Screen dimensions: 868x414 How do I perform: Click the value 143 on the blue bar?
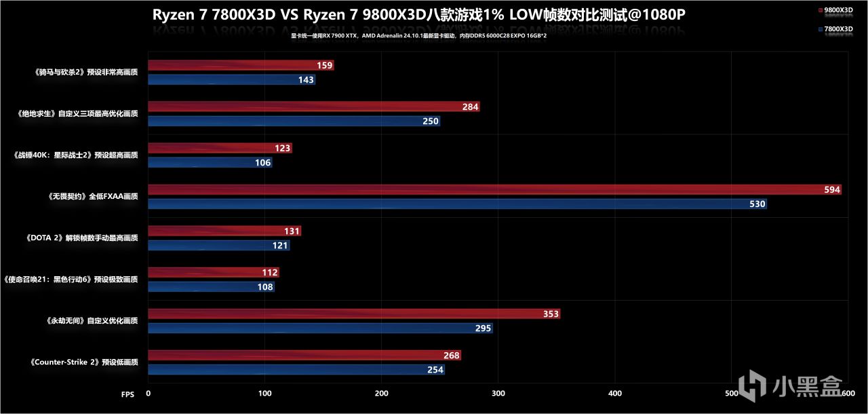click(306, 80)
